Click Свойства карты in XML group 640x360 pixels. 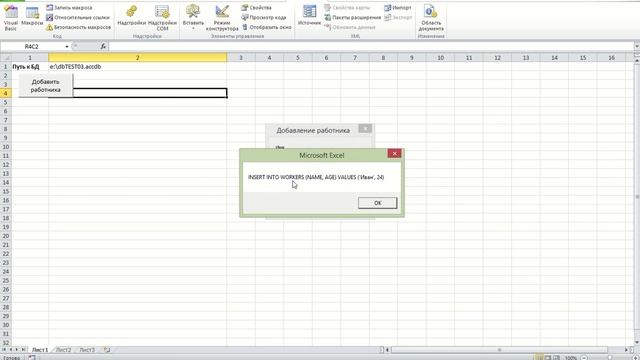pyautogui.click(x=347, y=8)
